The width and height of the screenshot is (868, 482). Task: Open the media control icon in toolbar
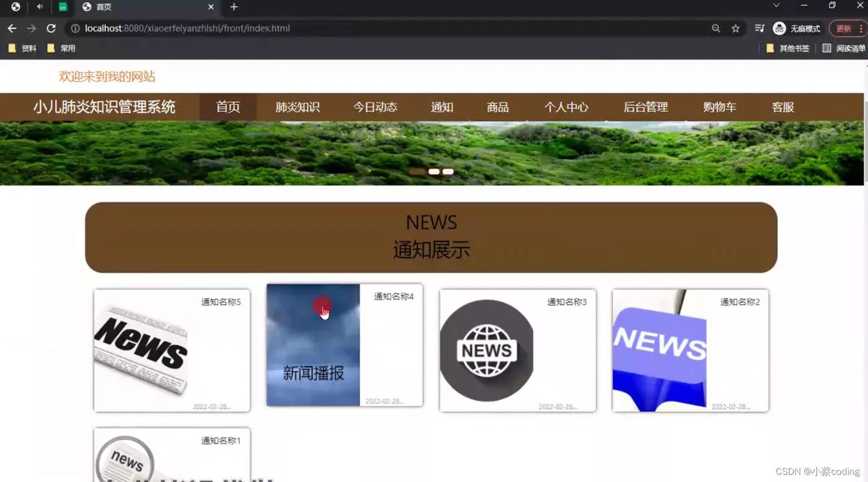click(759, 29)
